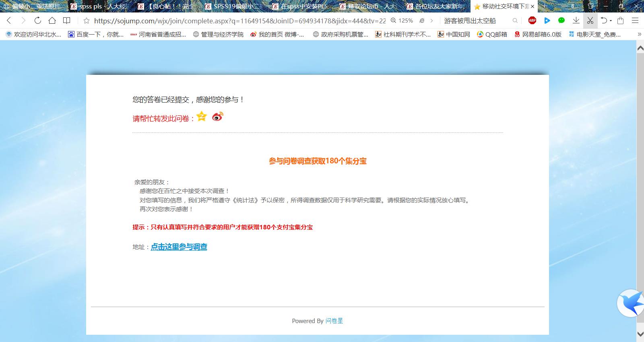Follow the 问卷星 link in the footer
Viewport: 644px width, 342px height.
334,321
